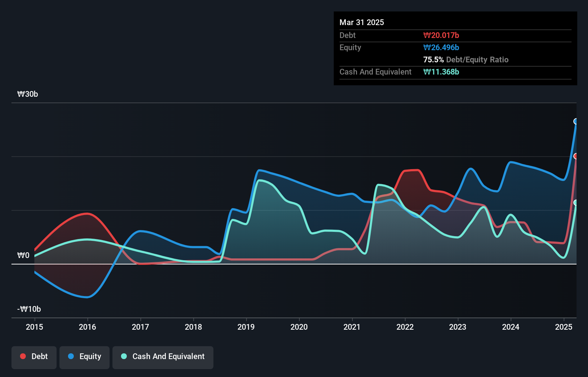Click the 2023 x-axis label
The height and width of the screenshot is (377, 588).
pos(458,327)
